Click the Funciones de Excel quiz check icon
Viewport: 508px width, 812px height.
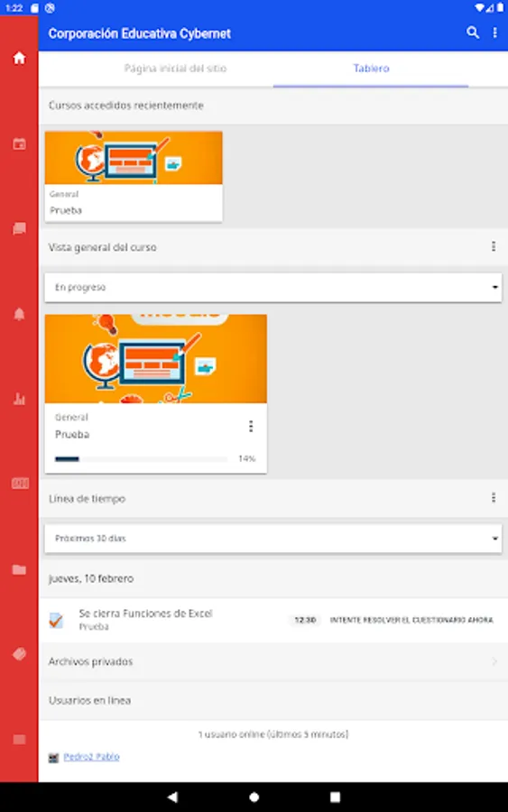click(56, 620)
